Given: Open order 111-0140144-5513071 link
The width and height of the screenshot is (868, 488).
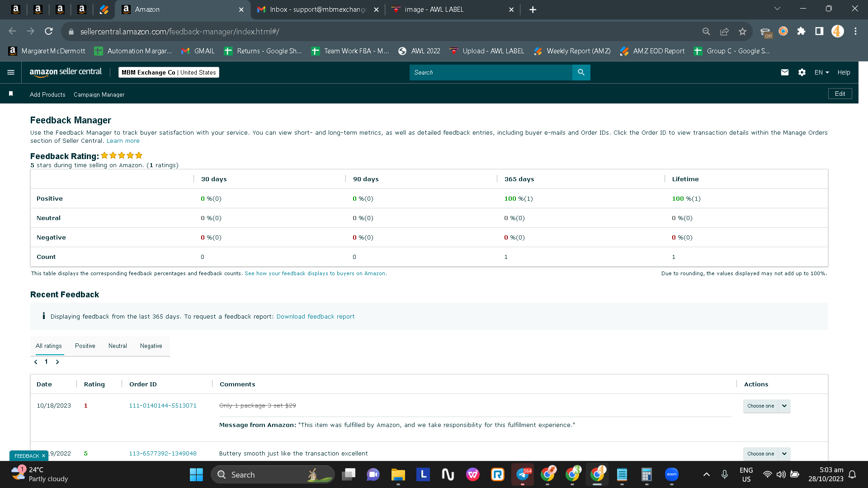Looking at the screenshot, I should pos(163,406).
